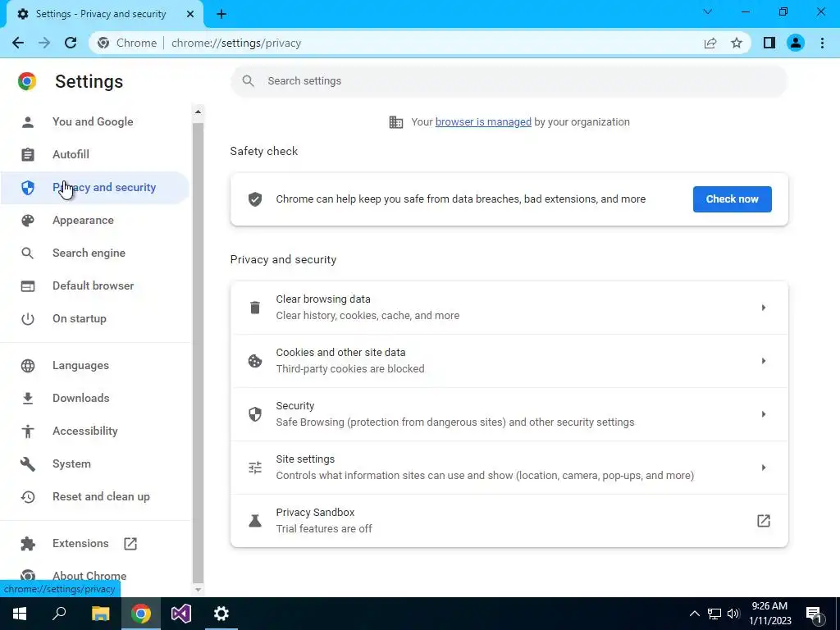The width and height of the screenshot is (840, 630).
Task: Click the back navigation arrow
Action: (18, 43)
